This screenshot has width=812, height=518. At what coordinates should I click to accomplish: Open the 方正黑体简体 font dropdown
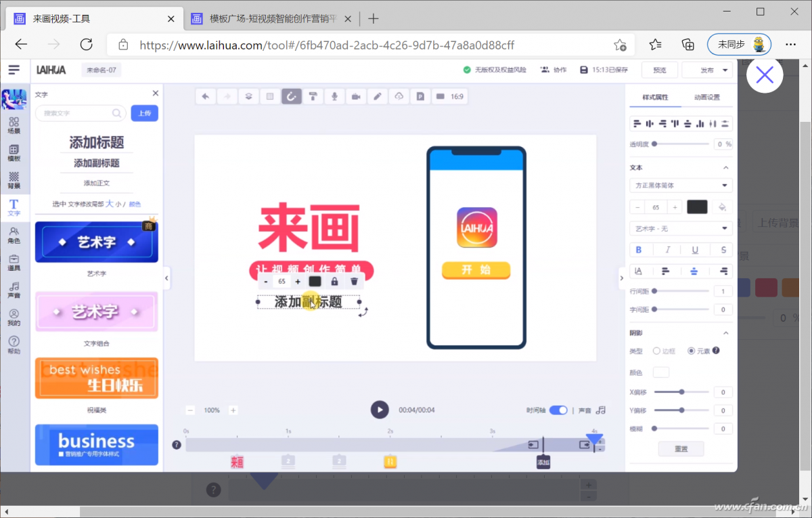681,186
